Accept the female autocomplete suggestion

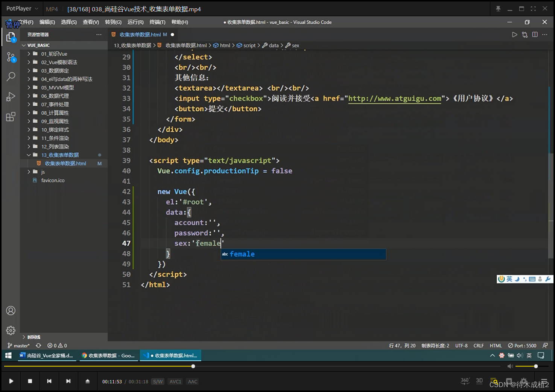coord(303,254)
